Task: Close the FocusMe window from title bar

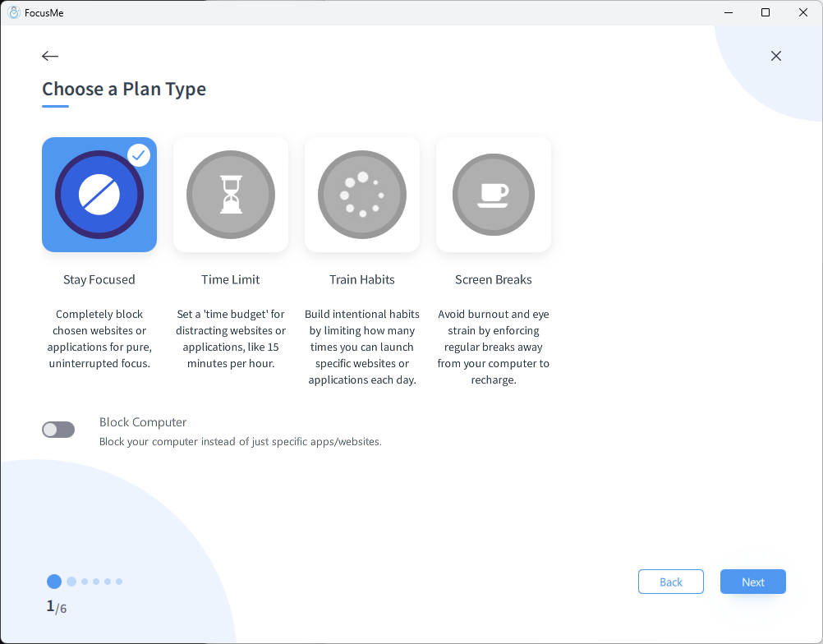Action: [803, 12]
